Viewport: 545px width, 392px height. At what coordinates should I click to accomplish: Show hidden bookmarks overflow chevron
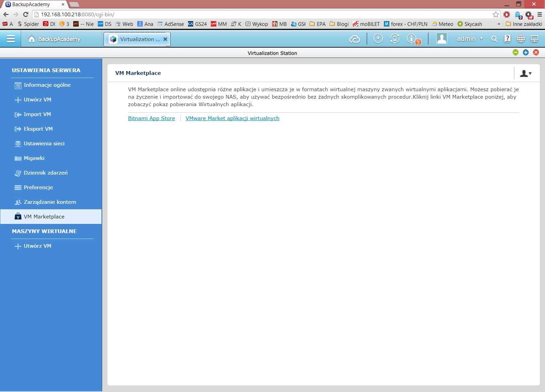click(x=499, y=24)
